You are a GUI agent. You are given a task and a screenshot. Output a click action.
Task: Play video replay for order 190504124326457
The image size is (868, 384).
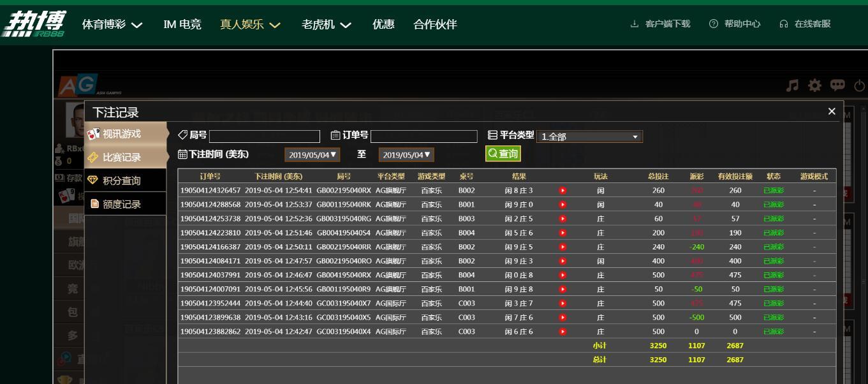[x=563, y=191]
